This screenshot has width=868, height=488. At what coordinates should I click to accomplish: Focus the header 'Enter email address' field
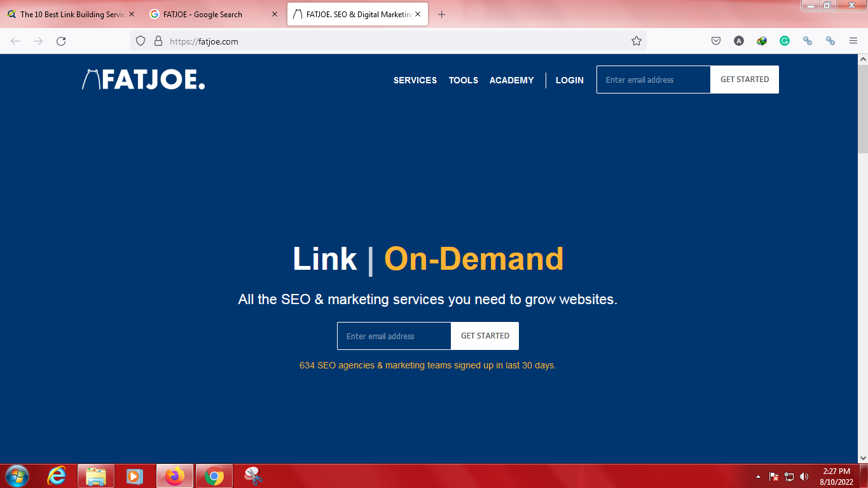pos(654,80)
